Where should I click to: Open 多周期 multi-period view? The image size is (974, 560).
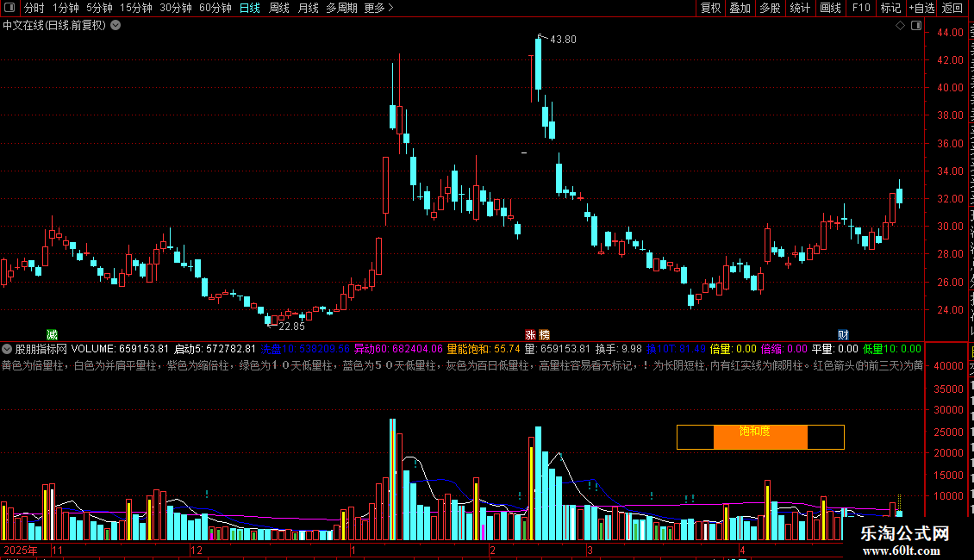(341, 8)
